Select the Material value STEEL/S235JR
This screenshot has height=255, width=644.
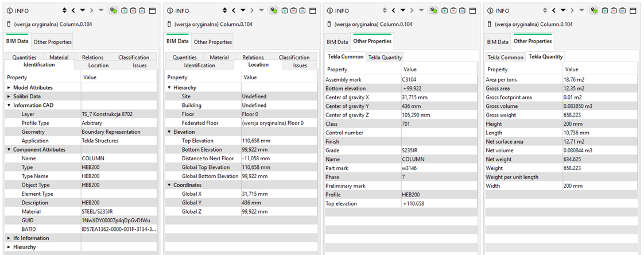(98, 211)
